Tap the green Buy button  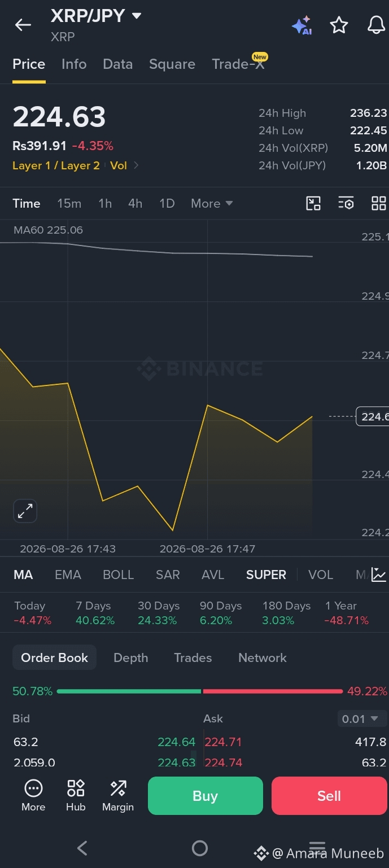point(206,796)
